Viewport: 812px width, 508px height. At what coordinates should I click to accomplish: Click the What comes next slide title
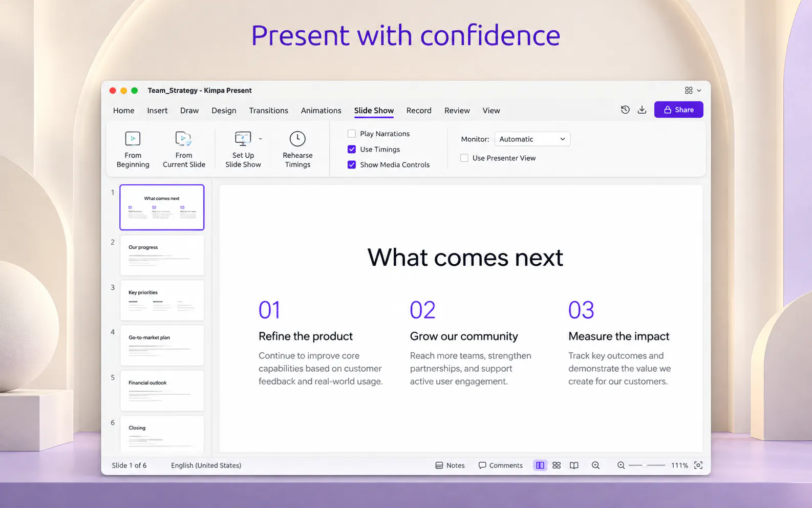click(465, 257)
